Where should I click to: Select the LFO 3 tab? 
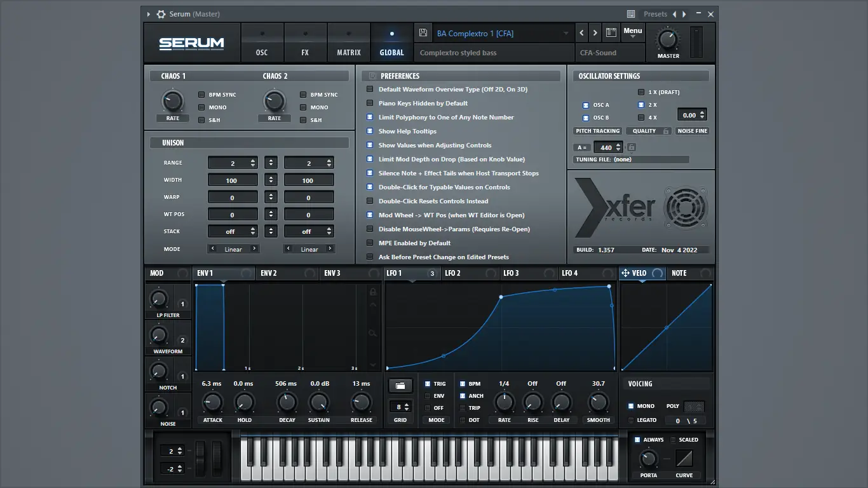[x=529, y=273]
